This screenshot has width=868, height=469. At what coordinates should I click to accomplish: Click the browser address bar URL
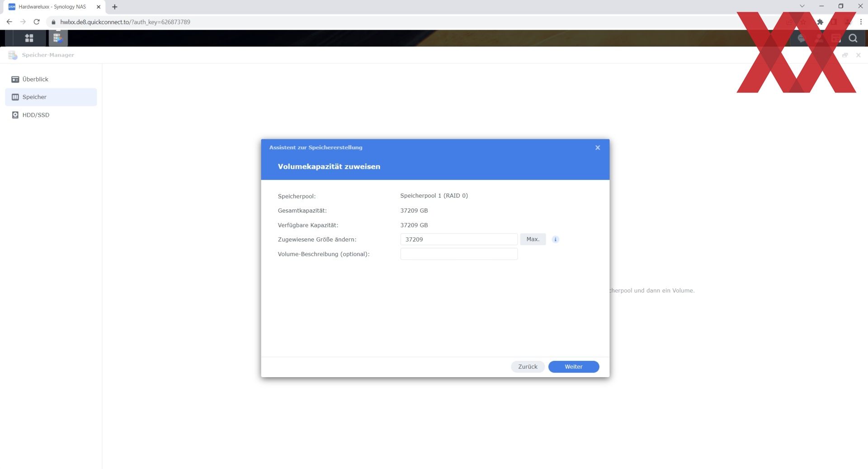125,22
